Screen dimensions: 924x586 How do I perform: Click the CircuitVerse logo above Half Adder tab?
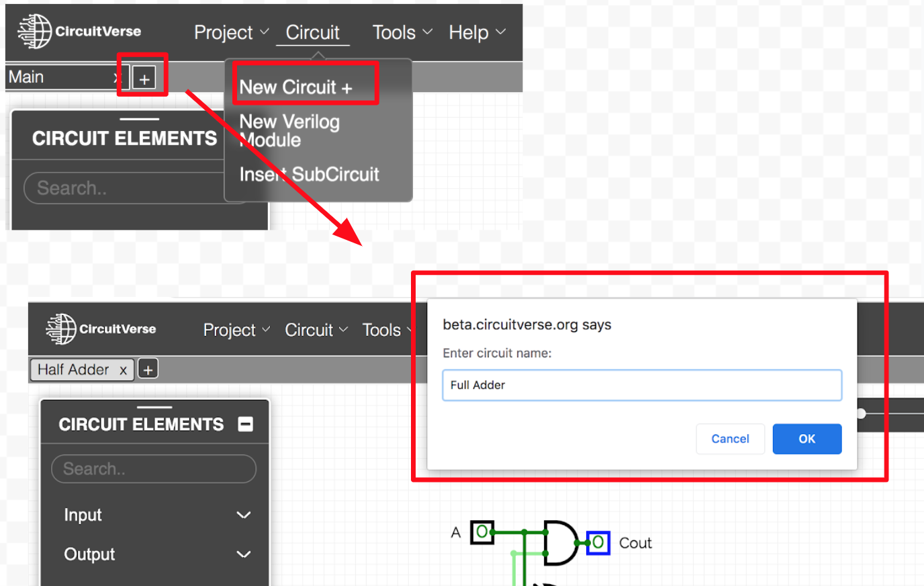click(x=101, y=329)
